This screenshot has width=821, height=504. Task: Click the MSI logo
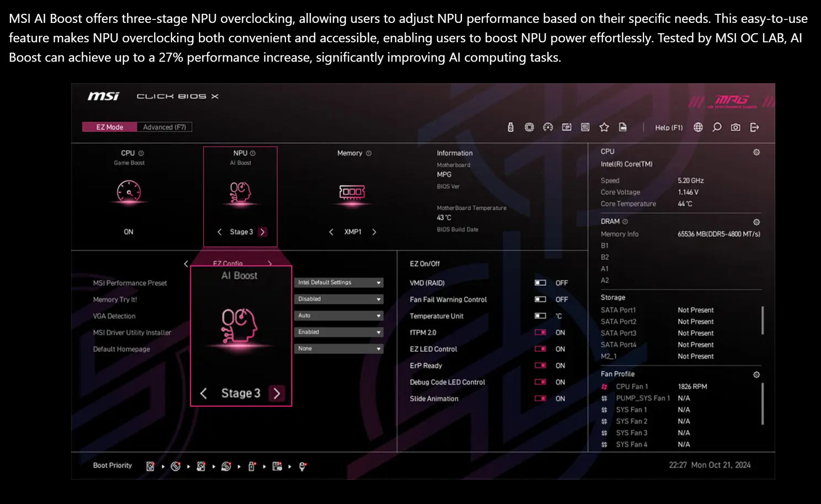pyautogui.click(x=104, y=96)
